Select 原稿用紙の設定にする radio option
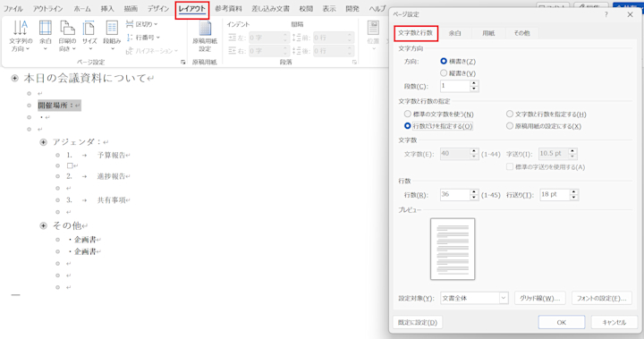This screenshot has width=644, height=339. (x=510, y=126)
